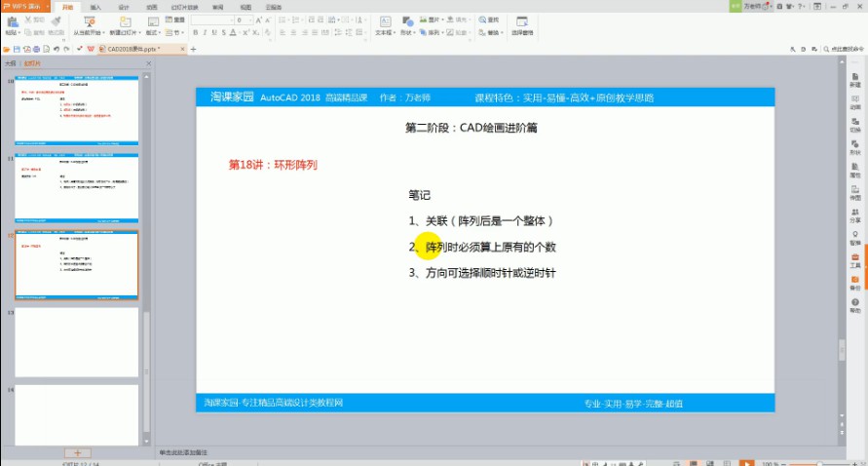Click sidebar Backup (备份) icon
The height and width of the screenshot is (466, 868).
coord(855,284)
